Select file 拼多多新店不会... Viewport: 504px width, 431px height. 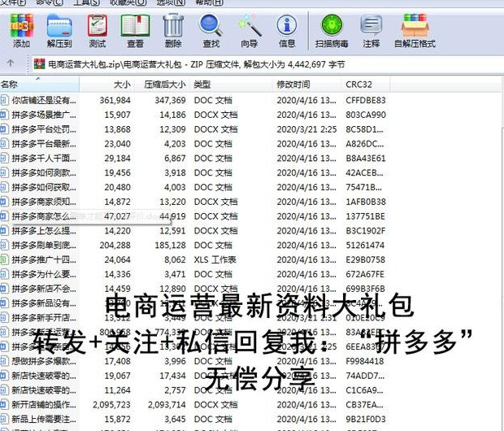(x=44, y=289)
